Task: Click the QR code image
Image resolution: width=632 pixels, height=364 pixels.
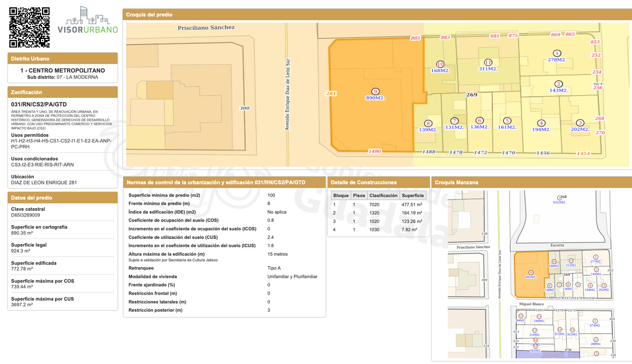Action: coord(29,27)
